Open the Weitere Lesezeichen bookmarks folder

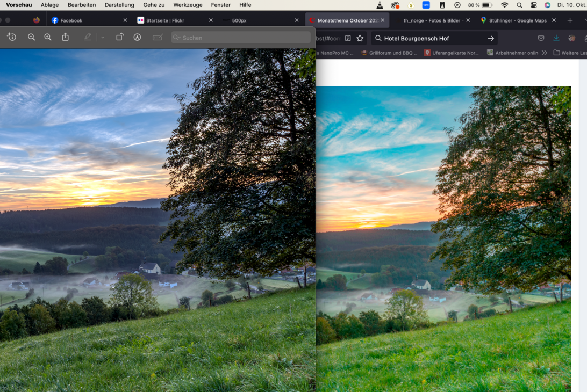570,53
